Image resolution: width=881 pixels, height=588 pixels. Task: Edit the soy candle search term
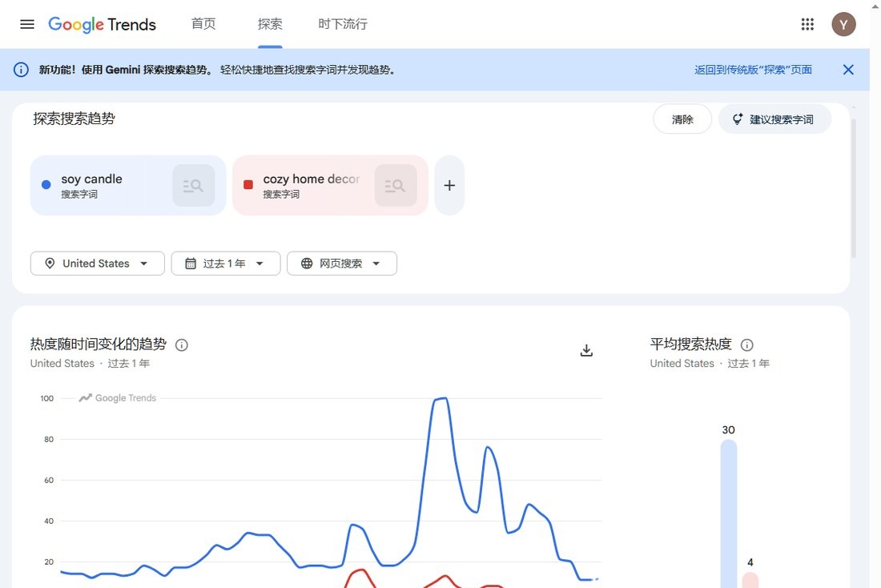[x=91, y=179]
